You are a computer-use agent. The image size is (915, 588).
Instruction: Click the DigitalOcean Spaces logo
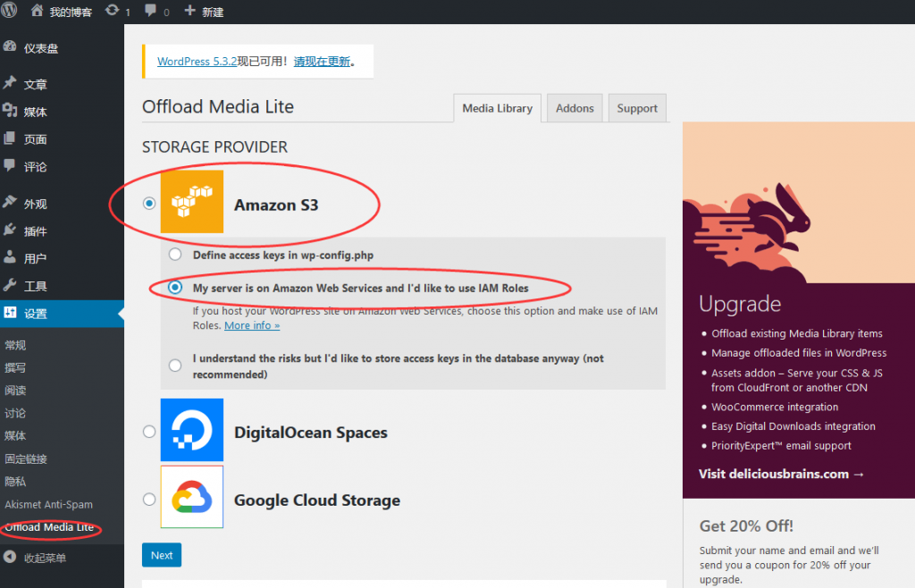tap(192, 430)
